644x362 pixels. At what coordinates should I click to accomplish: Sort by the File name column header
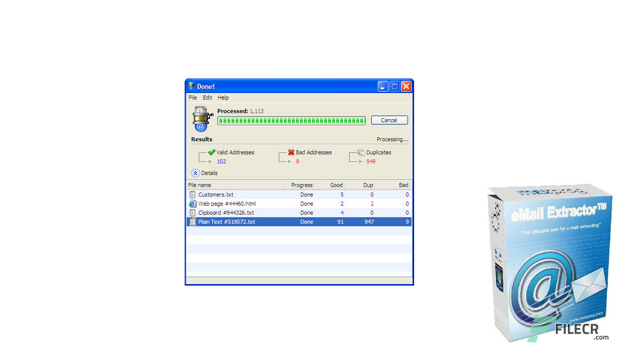click(x=235, y=185)
